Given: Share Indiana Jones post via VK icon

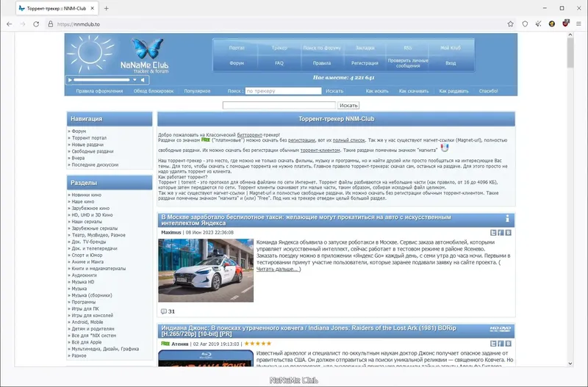Looking at the screenshot, I should 508,344.
